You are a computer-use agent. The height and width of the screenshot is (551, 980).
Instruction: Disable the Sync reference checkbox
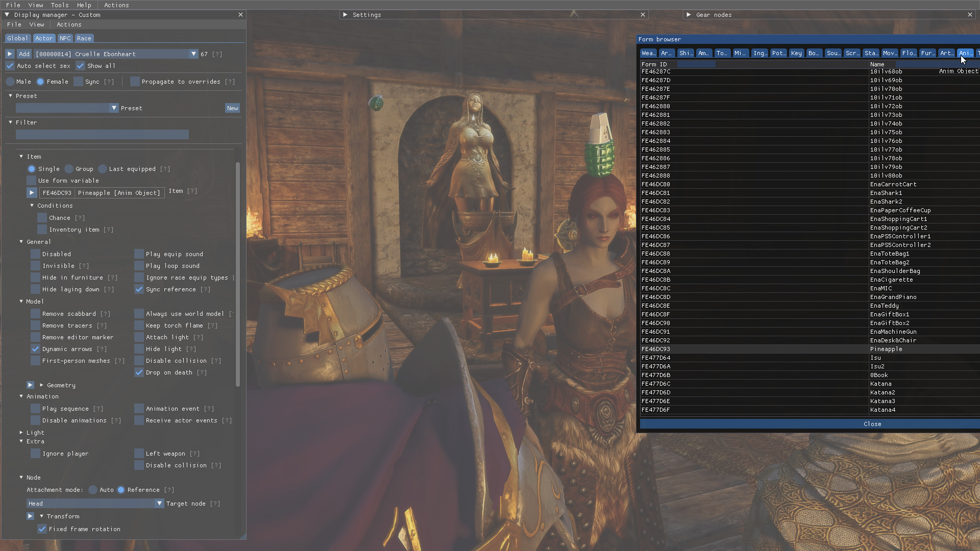[139, 289]
